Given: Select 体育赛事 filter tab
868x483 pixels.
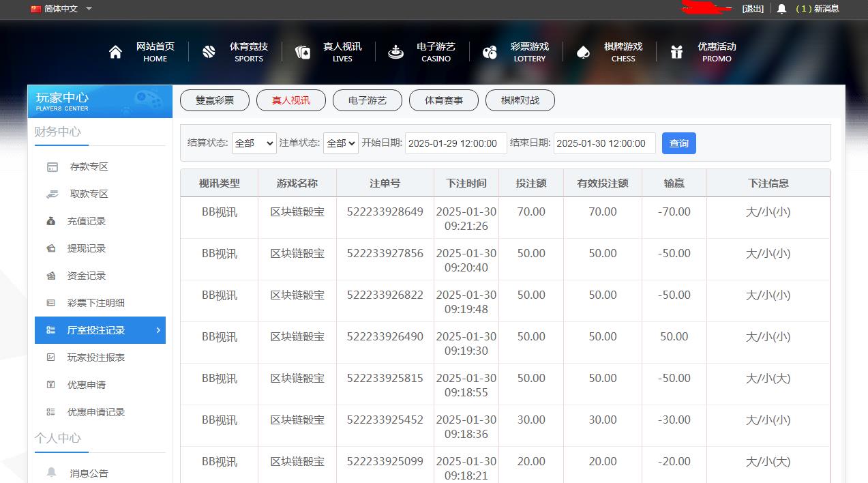Looking at the screenshot, I should 443,100.
